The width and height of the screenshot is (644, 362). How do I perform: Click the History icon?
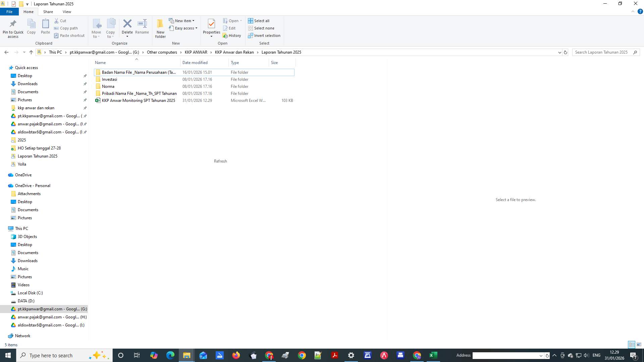point(232,35)
